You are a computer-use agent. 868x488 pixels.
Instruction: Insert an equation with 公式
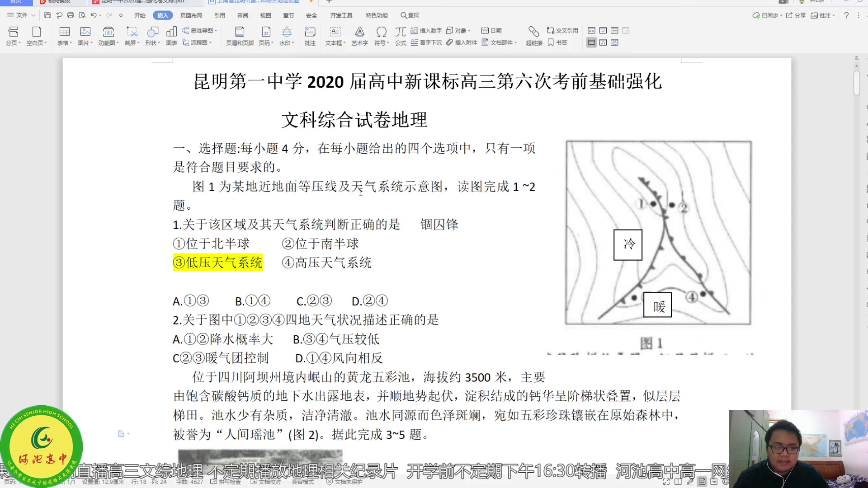click(x=401, y=36)
